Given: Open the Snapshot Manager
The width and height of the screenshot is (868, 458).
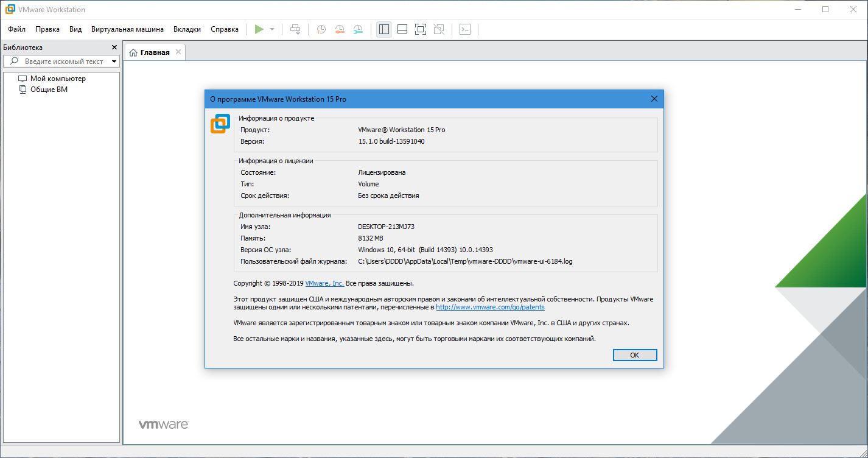Looking at the screenshot, I should pyautogui.click(x=358, y=29).
